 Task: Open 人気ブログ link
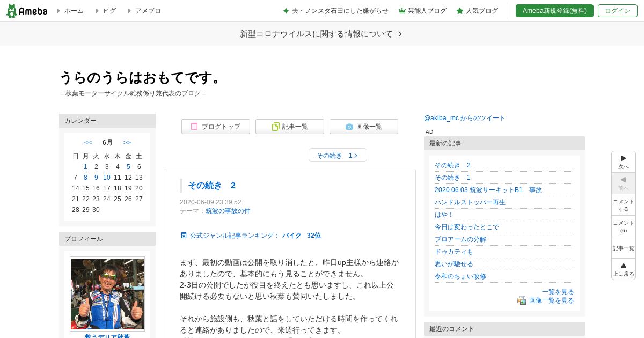tap(477, 11)
